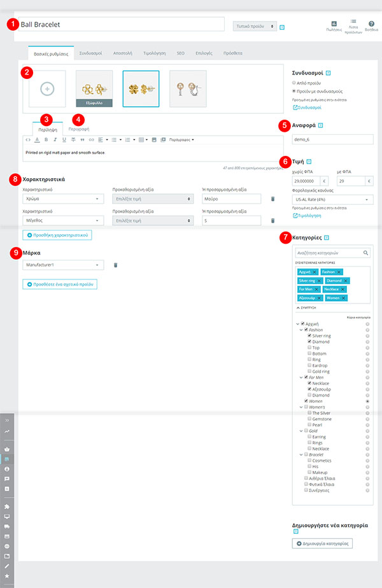
Task: Delete the Μέγεθος feature row with trash icon
Action: coord(272,220)
